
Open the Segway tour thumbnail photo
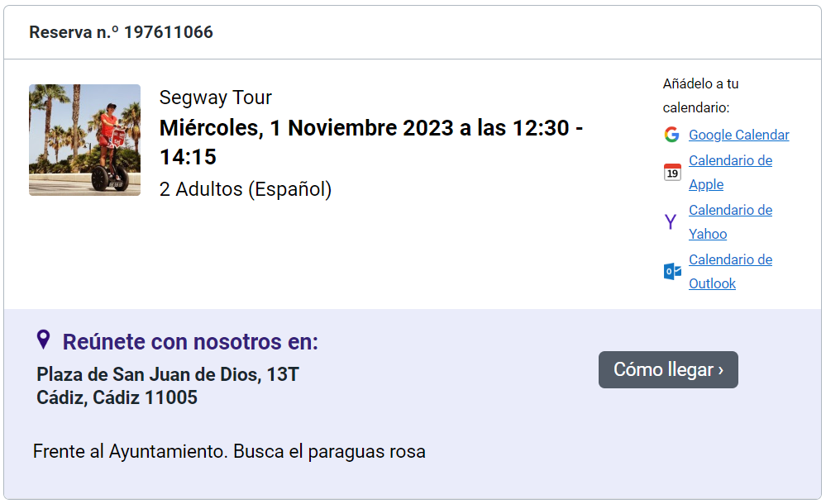click(84, 140)
